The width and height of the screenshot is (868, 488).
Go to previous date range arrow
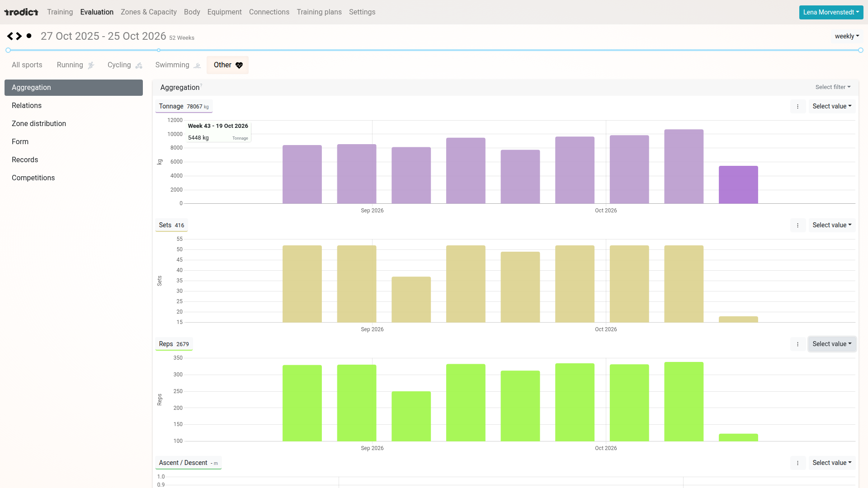pyautogui.click(x=10, y=36)
